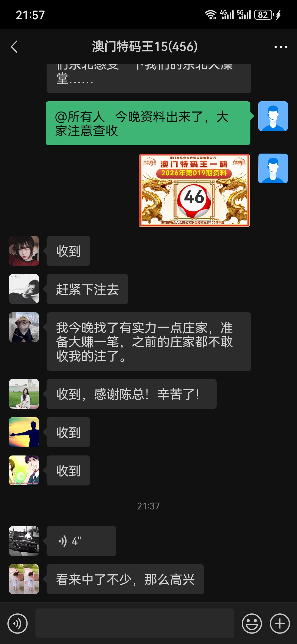Tap the black-and-white man avatar
Viewport: 297px width, 644px height.
(24, 289)
